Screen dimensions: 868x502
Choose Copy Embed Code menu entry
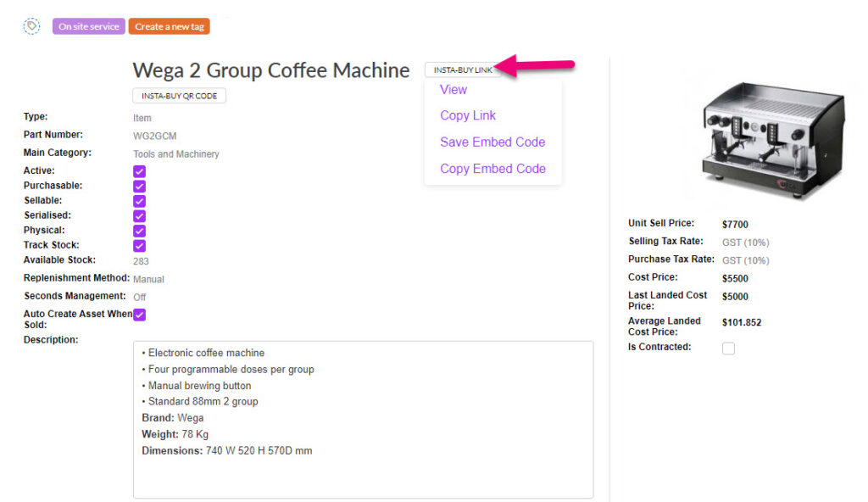[x=492, y=168]
